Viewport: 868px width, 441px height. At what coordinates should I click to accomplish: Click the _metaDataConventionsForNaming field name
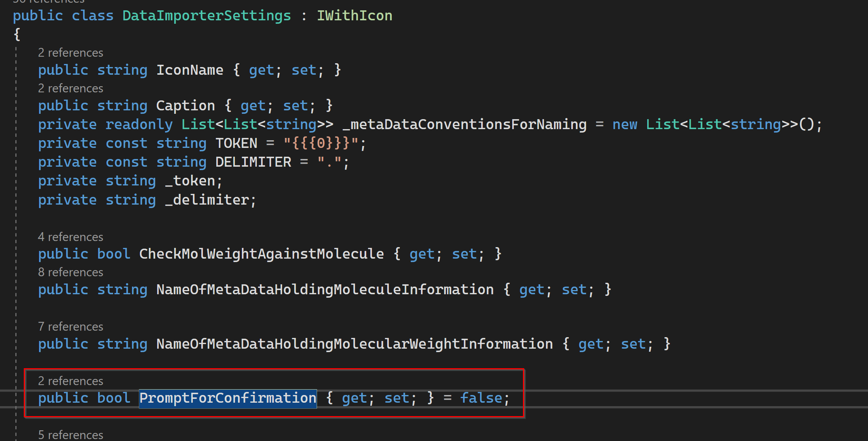pyautogui.click(x=465, y=125)
